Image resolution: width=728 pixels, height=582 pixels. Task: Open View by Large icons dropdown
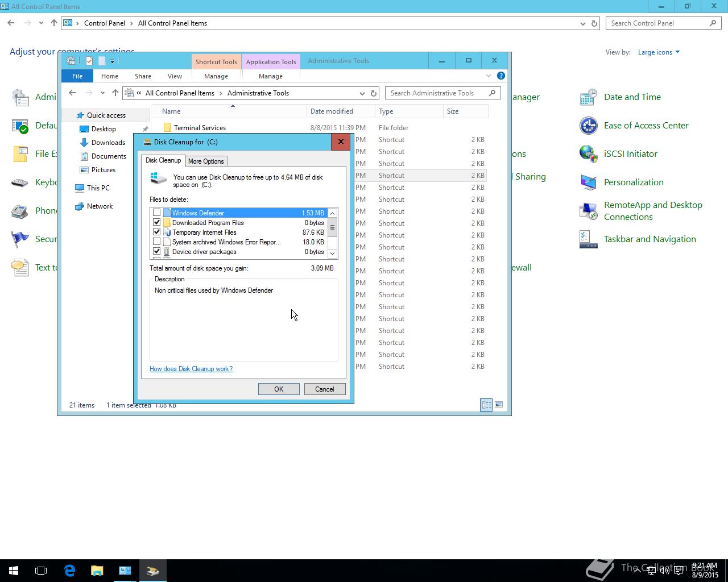659,52
